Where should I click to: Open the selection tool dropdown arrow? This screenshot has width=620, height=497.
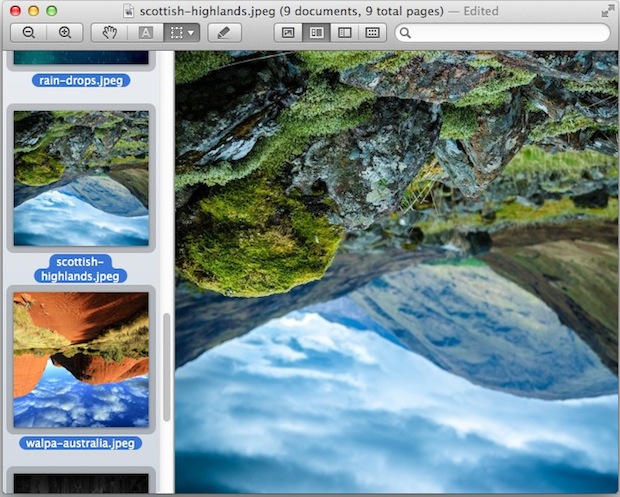pos(191,33)
